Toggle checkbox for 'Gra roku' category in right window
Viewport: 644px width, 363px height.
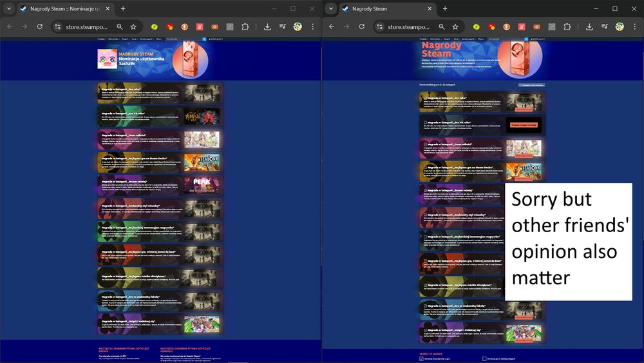(x=425, y=98)
